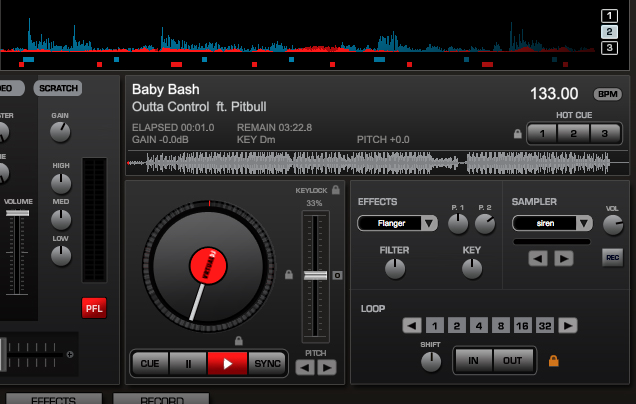Nudge pitch down with left arrow
Image resolution: width=636 pixels, height=404 pixels.
pyautogui.click(x=305, y=367)
